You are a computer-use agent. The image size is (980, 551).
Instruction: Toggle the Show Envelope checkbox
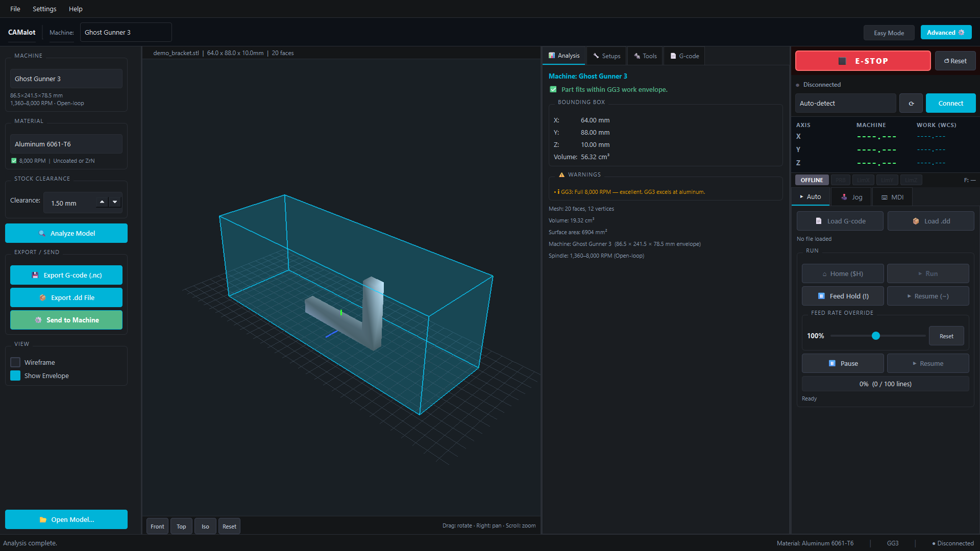point(15,375)
